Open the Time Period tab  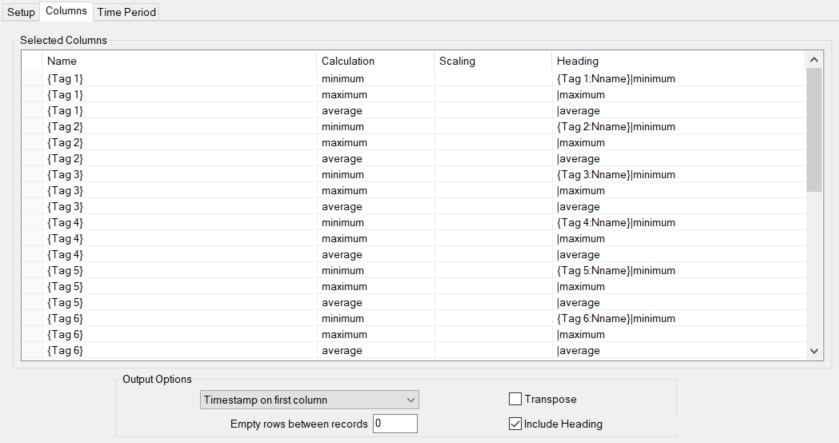(x=126, y=12)
